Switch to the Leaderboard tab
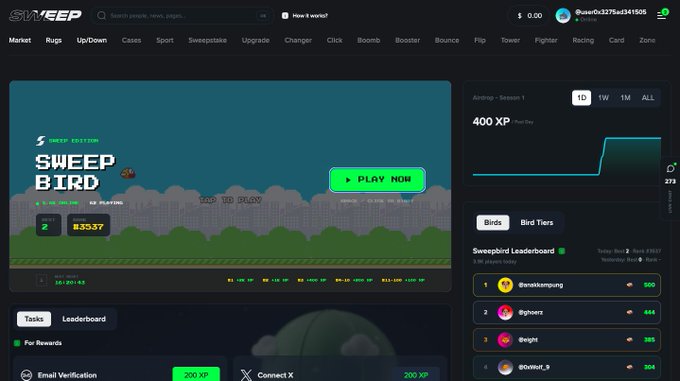The image size is (680, 381). tap(84, 319)
